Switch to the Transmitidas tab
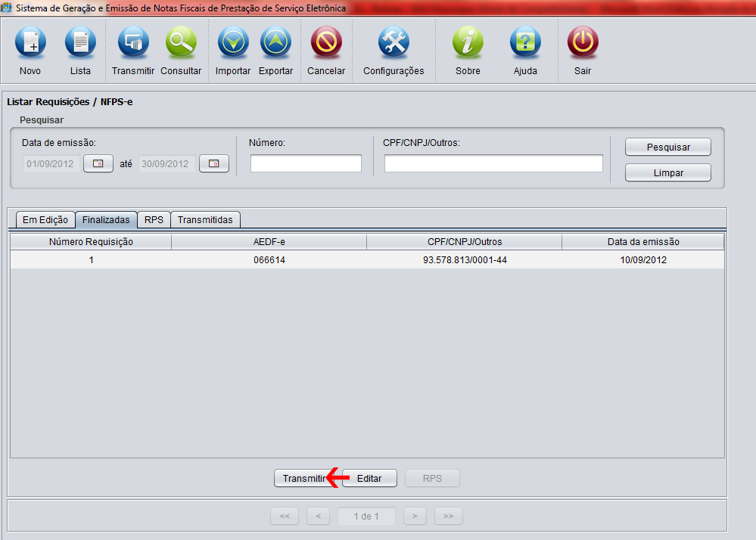This screenshot has height=540, width=756. [205, 219]
